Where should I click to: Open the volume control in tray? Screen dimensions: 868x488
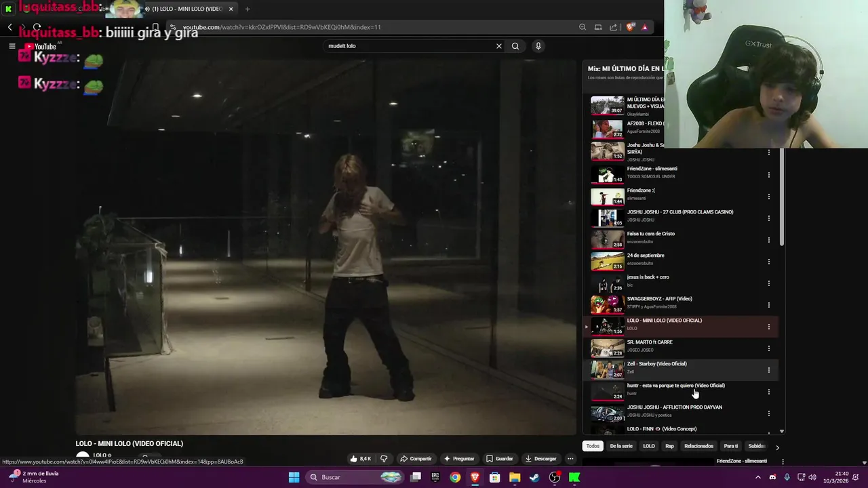pos(812,477)
